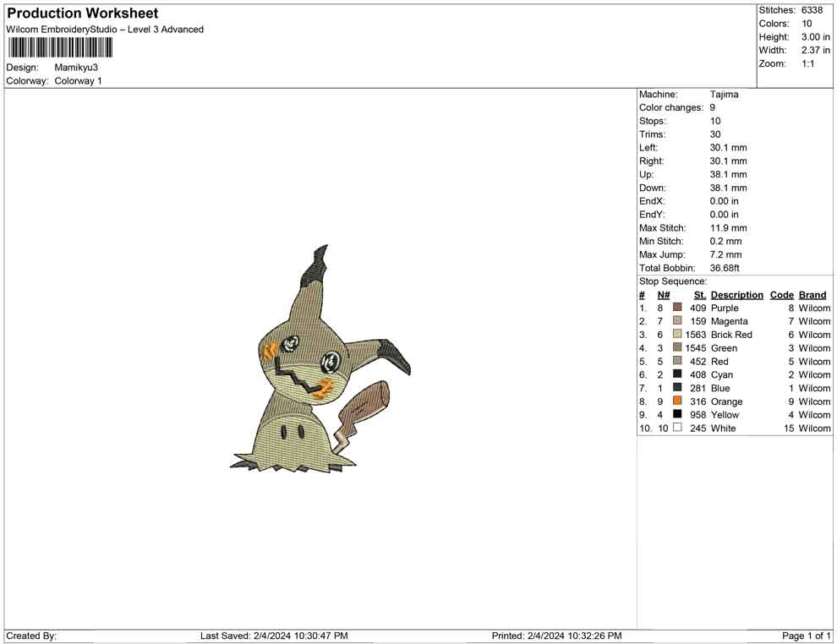Click the Total Bobbin value 36.68ft
This screenshot has height=644, width=837.
tap(725, 268)
